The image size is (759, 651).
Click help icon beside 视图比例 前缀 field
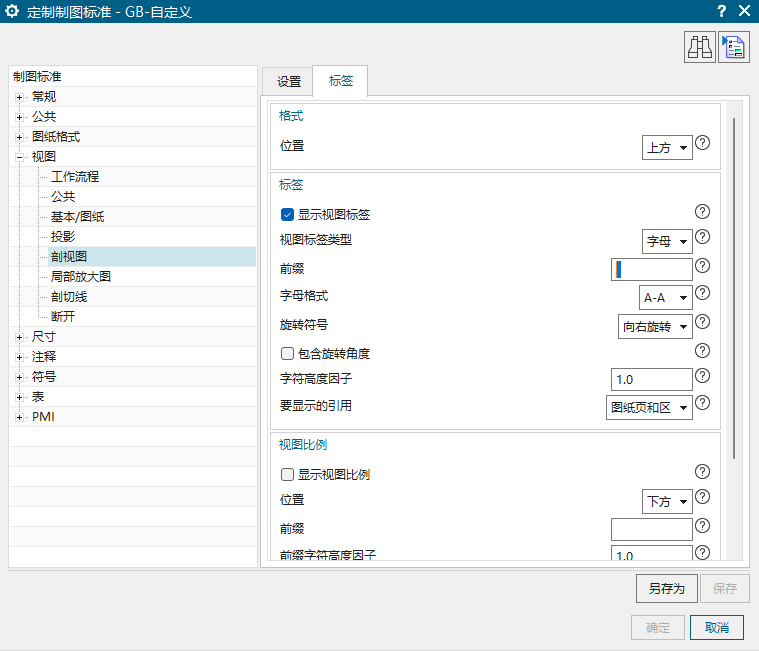click(702, 526)
